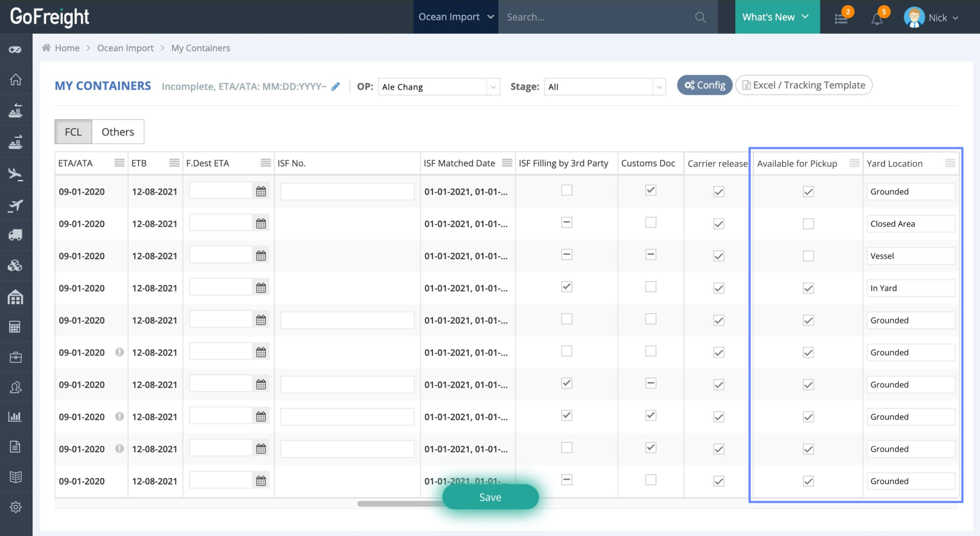Expand the OP dropdown showing Ale Chang
This screenshot has height=536, width=980.
[439, 87]
